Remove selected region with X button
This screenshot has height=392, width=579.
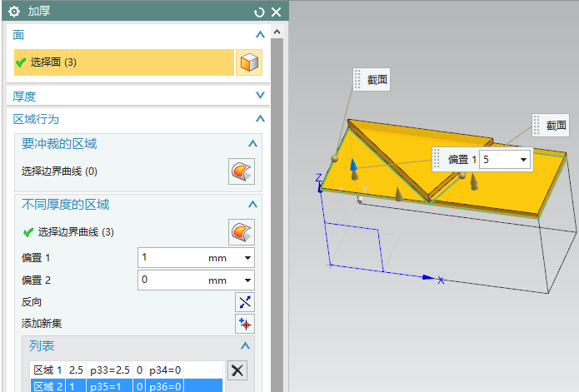(x=237, y=370)
